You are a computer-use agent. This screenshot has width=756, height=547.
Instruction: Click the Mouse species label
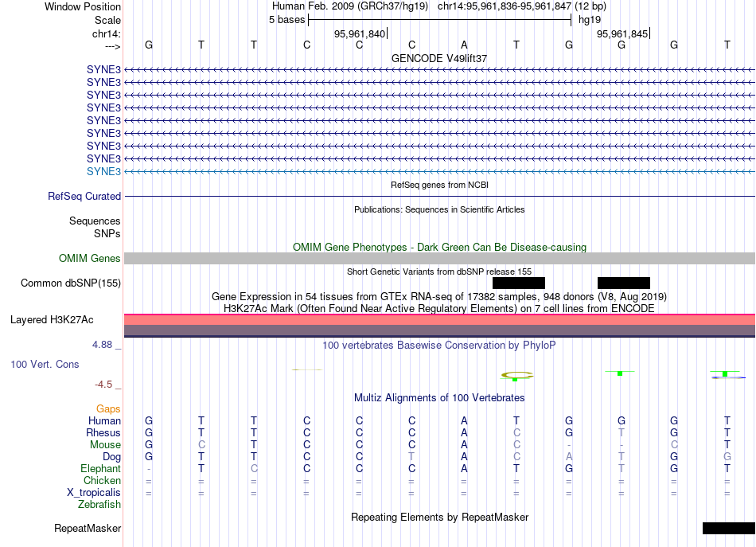click(x=105, y=445)
